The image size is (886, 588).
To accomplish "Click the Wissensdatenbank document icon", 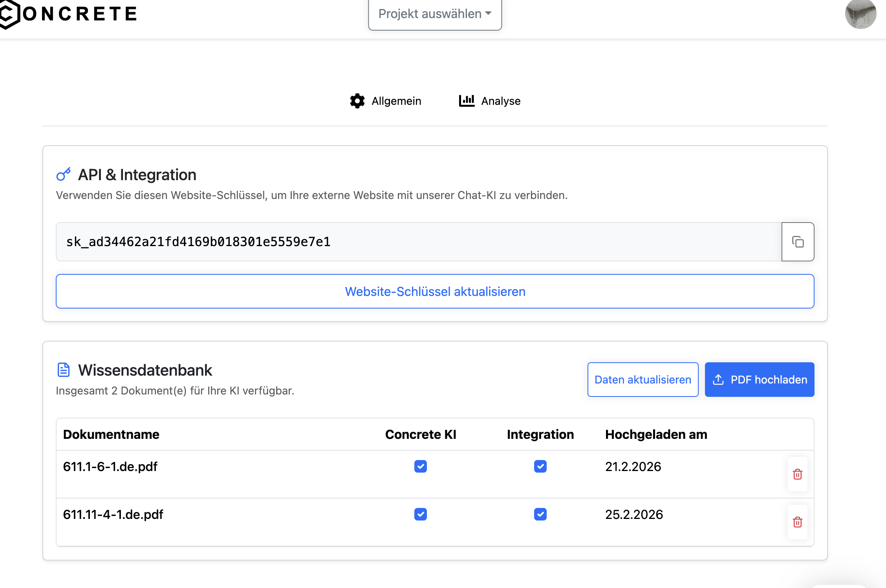I will 64,370.
